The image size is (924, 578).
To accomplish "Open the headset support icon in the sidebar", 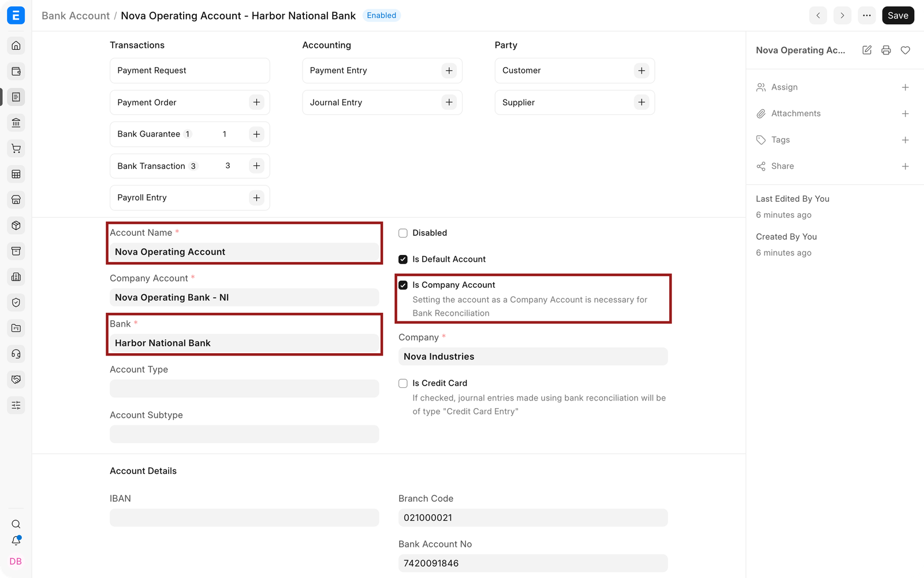I will point(16,354).
